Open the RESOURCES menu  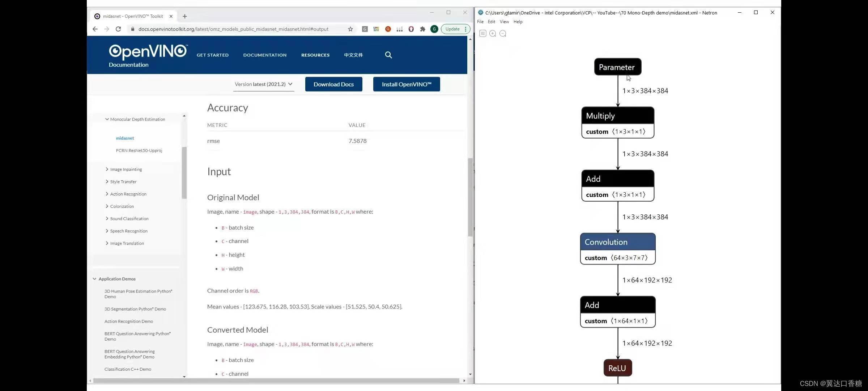315,55
